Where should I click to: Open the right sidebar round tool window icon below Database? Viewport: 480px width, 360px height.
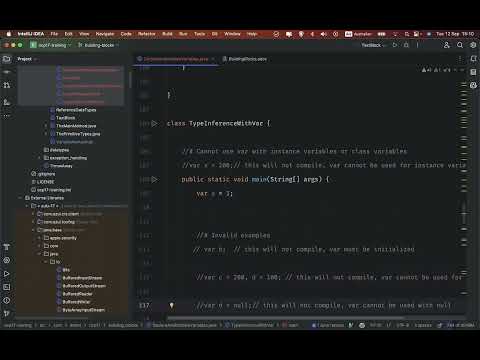[x=473, y=85]
